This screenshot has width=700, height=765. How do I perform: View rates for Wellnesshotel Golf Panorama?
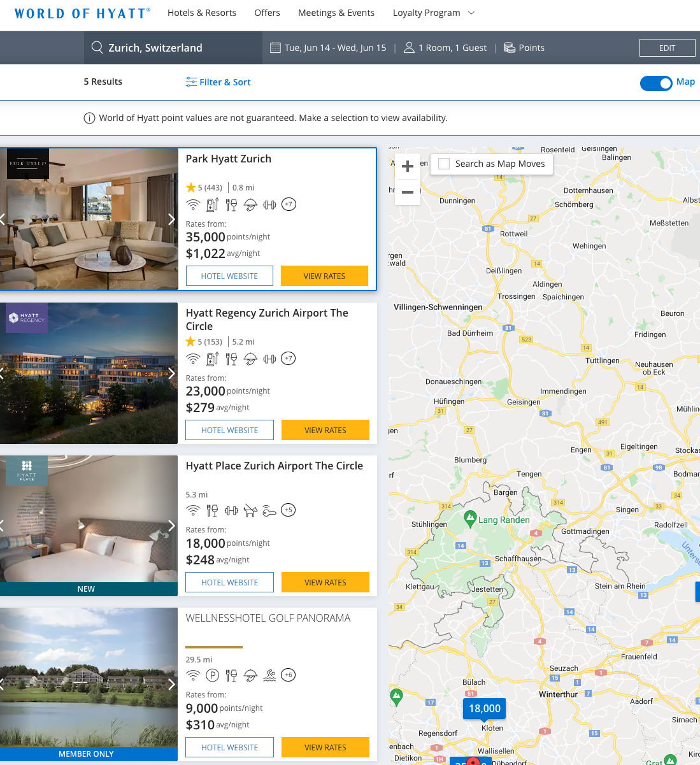(x=325, y=747)
